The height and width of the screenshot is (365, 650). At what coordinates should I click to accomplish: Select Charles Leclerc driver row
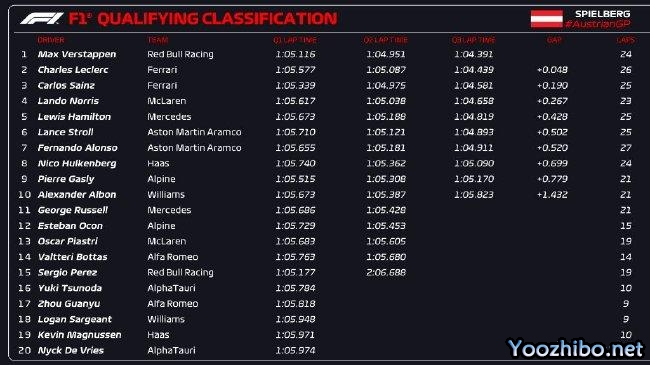point(325,70)
